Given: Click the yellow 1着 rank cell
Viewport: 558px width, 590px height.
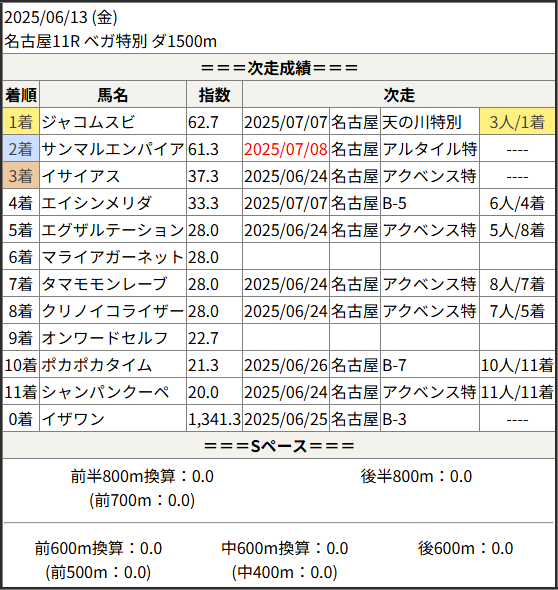Looking at the screenshot, I should [x=21, y=122].
